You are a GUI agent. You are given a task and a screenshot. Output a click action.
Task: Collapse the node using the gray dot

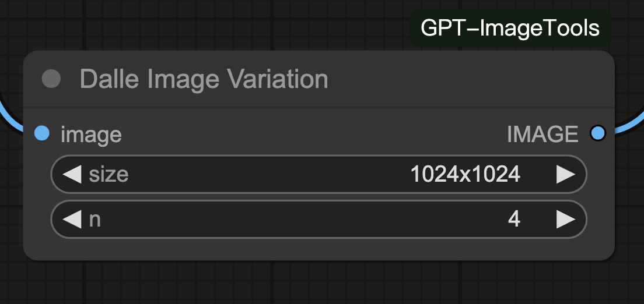[x=51, y=79]
